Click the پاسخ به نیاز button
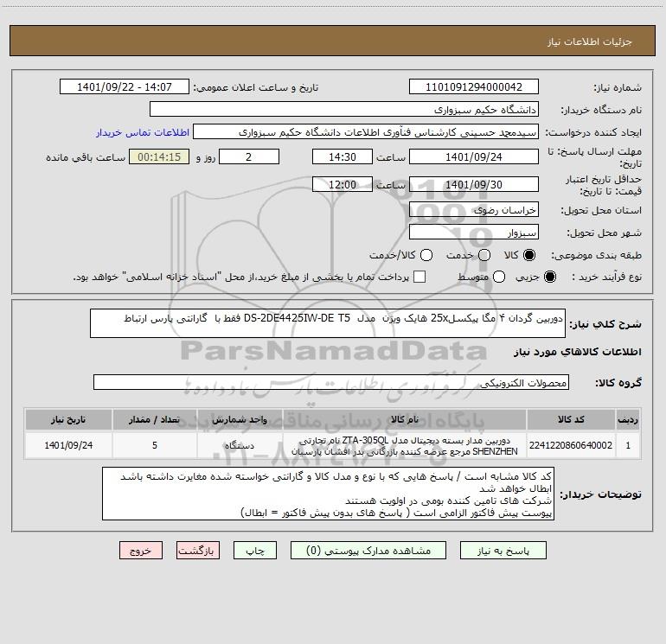 [503, 551]
